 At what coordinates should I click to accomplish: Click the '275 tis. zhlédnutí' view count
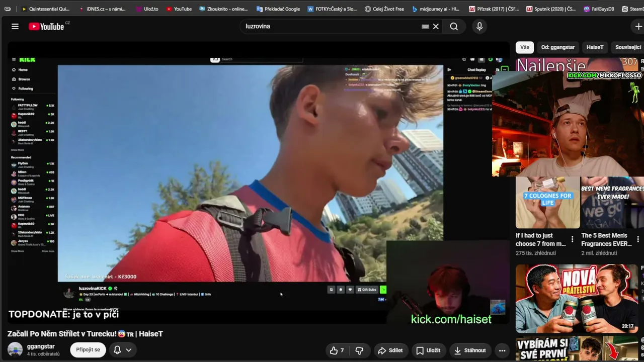click(x=536, y=253)
